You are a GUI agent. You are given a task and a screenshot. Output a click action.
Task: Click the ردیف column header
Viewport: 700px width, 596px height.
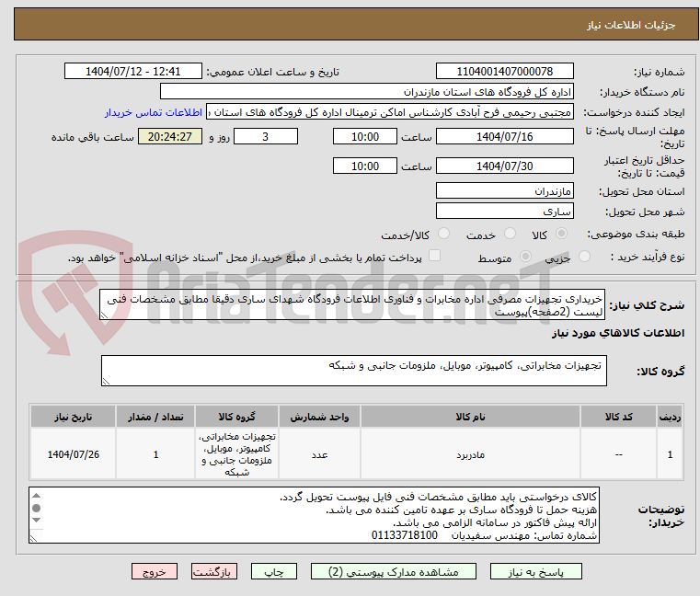670,417
